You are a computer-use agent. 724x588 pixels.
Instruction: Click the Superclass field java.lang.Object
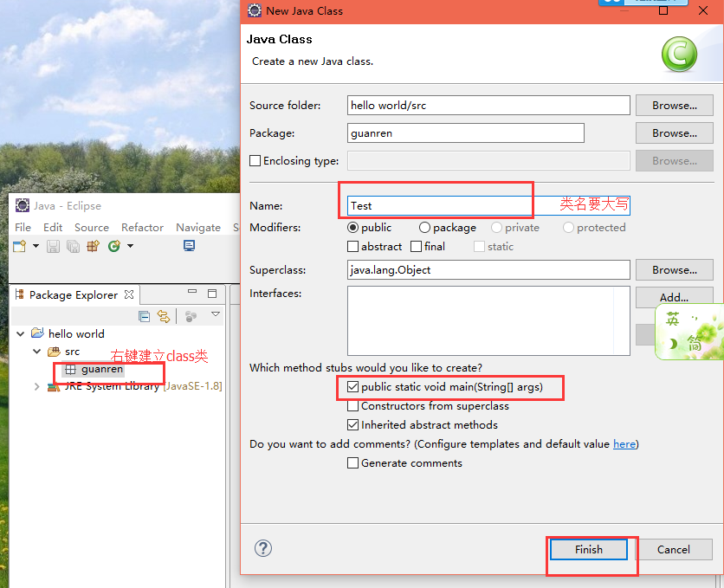pyautogui.click(x=488, y=270)
